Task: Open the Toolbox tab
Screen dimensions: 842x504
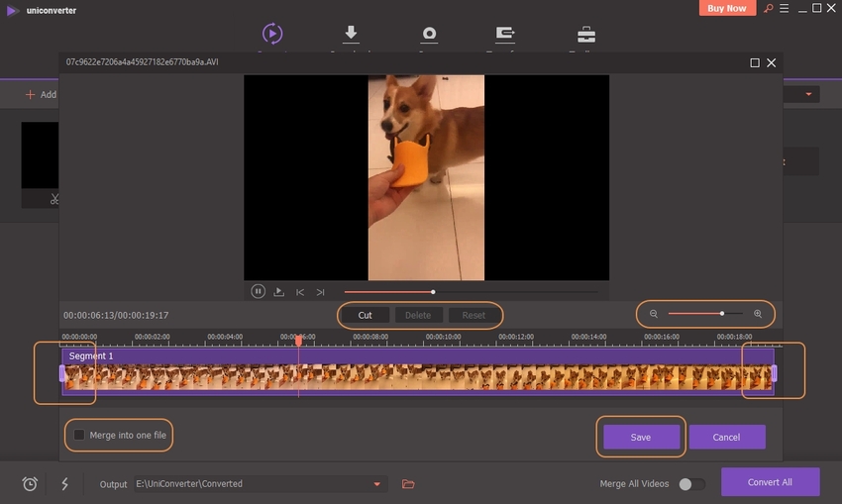Action: (x=586, y=36)
